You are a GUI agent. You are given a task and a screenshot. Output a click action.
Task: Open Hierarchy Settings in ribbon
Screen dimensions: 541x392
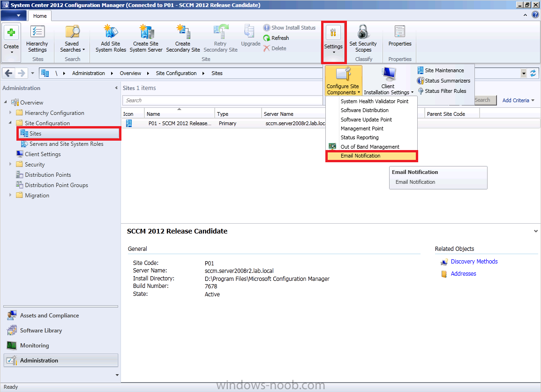(37, 38)
